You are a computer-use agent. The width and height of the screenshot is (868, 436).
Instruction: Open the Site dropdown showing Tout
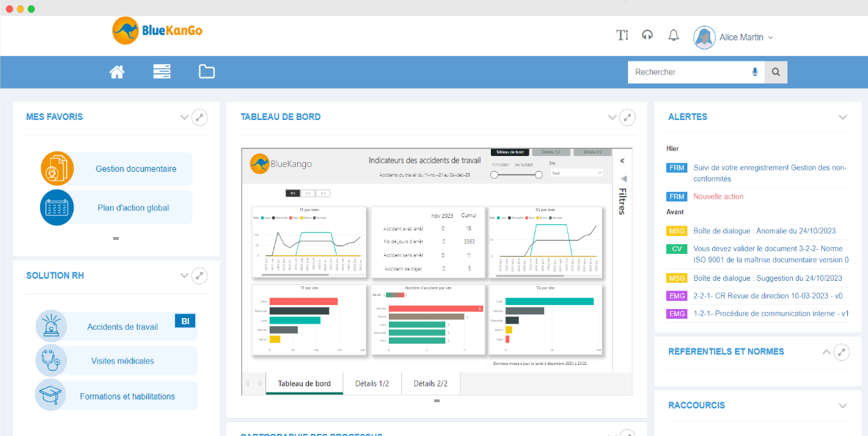click(x=576, y=173)
